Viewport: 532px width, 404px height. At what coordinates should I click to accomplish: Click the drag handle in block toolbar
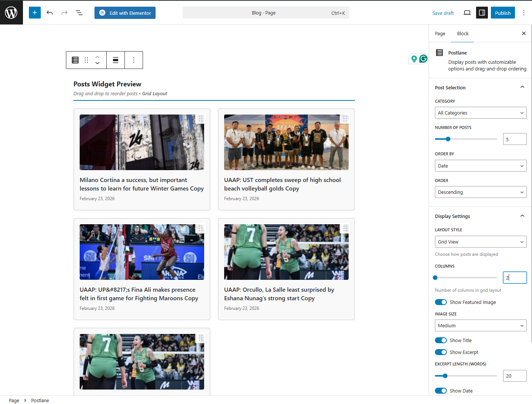point(86,60)
